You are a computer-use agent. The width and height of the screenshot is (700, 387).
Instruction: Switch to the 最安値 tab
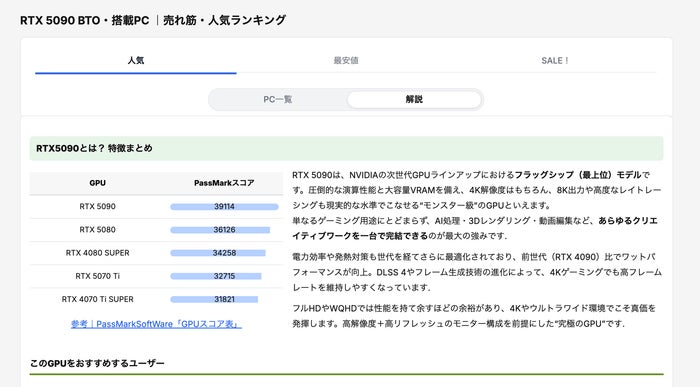point(346,60)
